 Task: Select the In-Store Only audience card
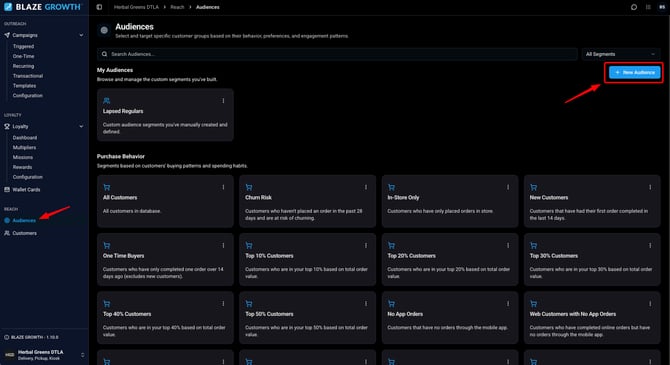[450, 201]
